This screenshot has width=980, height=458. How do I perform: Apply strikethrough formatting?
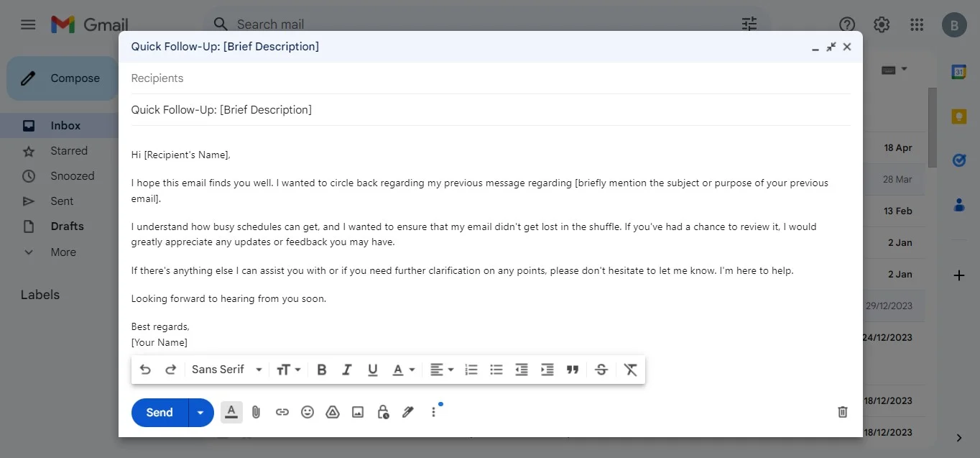601,369
